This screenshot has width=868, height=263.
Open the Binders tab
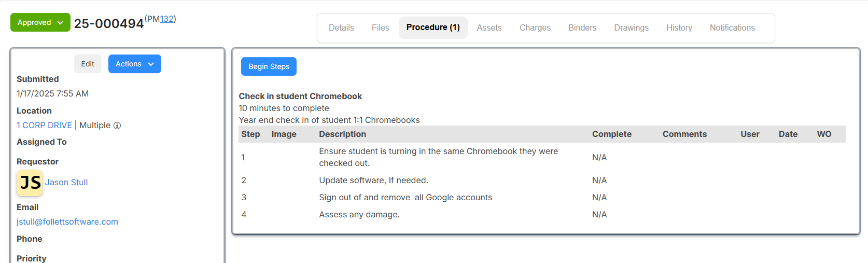click(x=582, y=27)
